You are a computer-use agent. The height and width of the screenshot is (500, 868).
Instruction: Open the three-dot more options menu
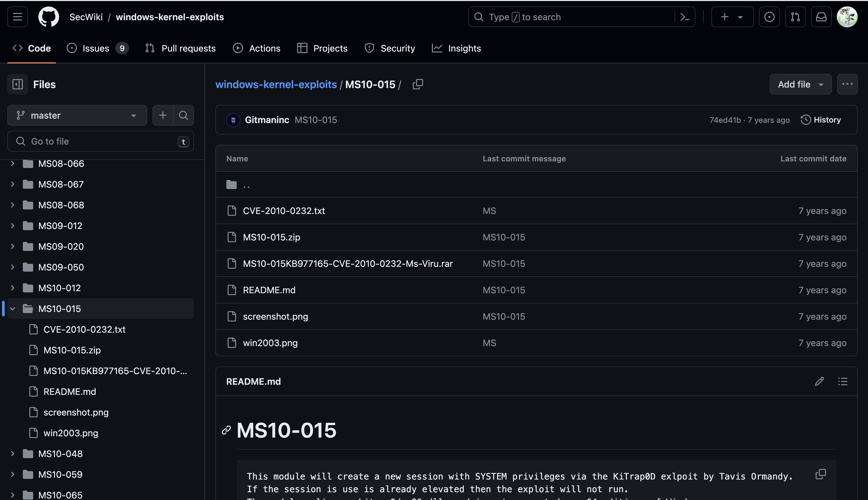pyautogui.click(x=847, y=84)
